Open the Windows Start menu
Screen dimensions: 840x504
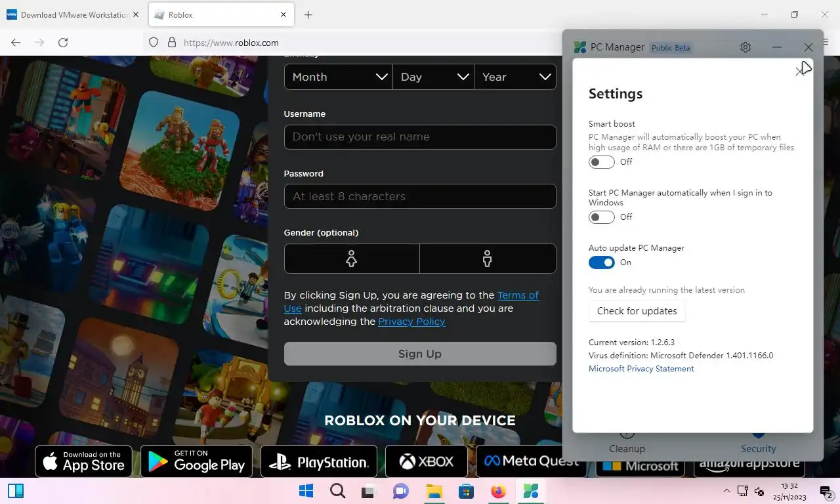tap(306, 491)
